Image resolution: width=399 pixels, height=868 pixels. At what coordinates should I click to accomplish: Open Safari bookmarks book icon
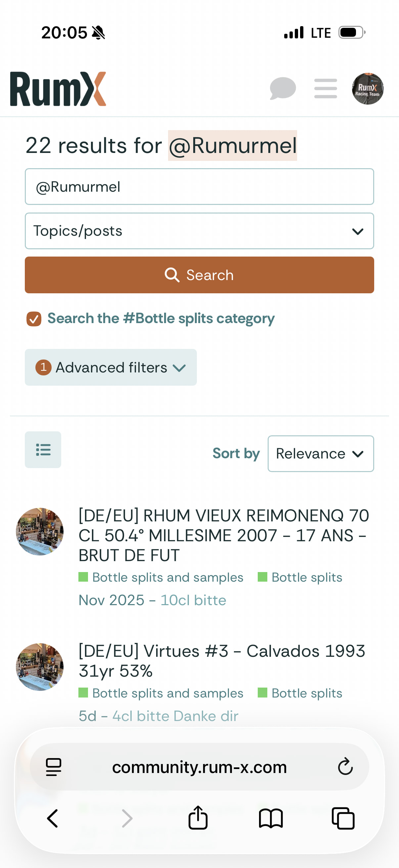pos(271,818)
